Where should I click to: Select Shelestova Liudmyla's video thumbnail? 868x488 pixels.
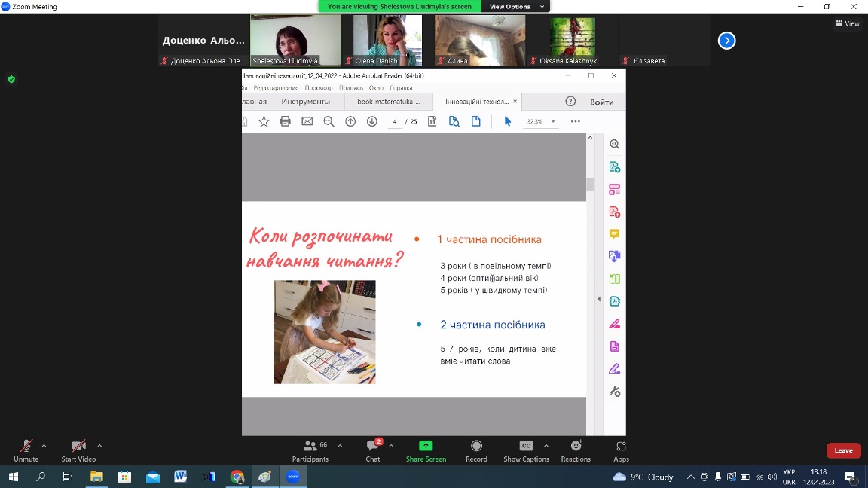[295, 41]
